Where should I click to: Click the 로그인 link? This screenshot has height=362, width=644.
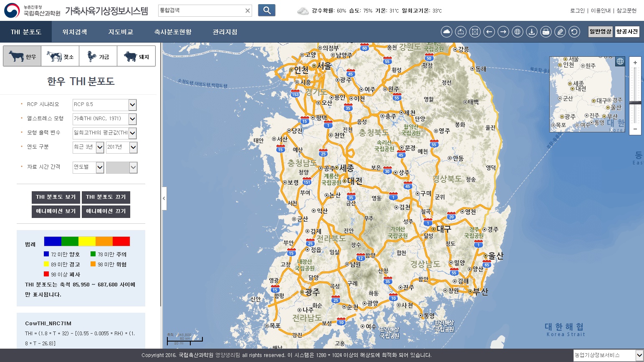(578, 11)
